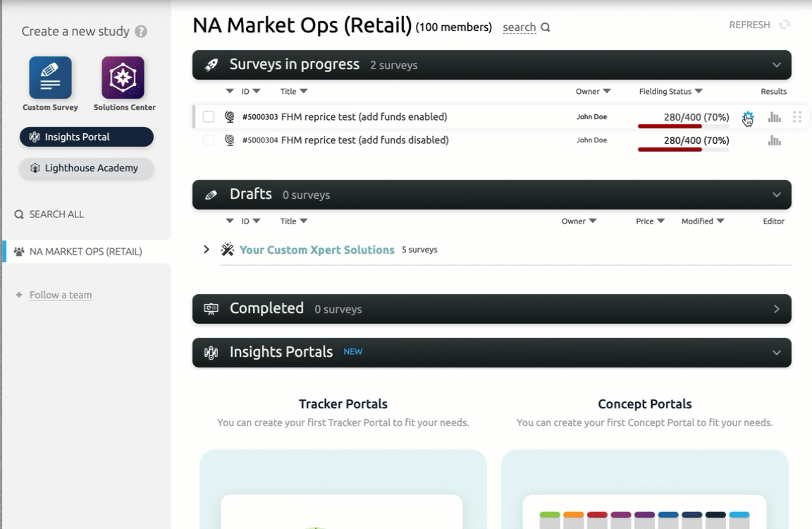Image resolution: width=812 pixels, height=529 pixels.
Task: Click the search field next to team name
Action: tap(525, 28)
